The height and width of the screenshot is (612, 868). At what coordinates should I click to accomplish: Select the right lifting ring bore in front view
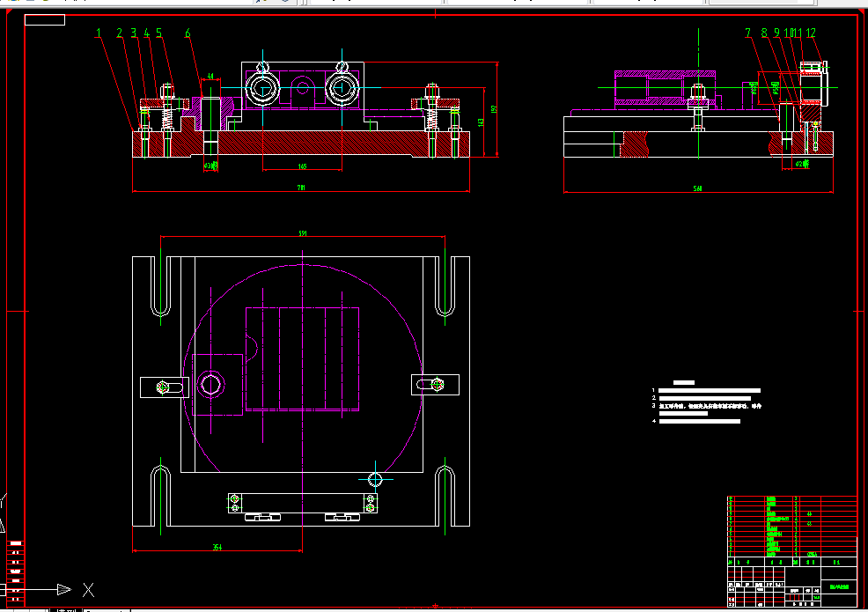(342, 89)
